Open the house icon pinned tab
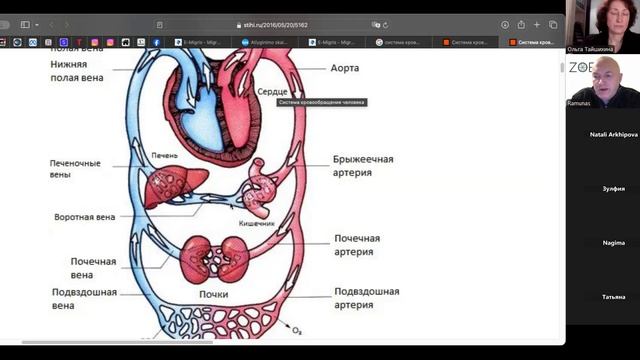This screenshot has width=640, height=360. pos(126,42)
